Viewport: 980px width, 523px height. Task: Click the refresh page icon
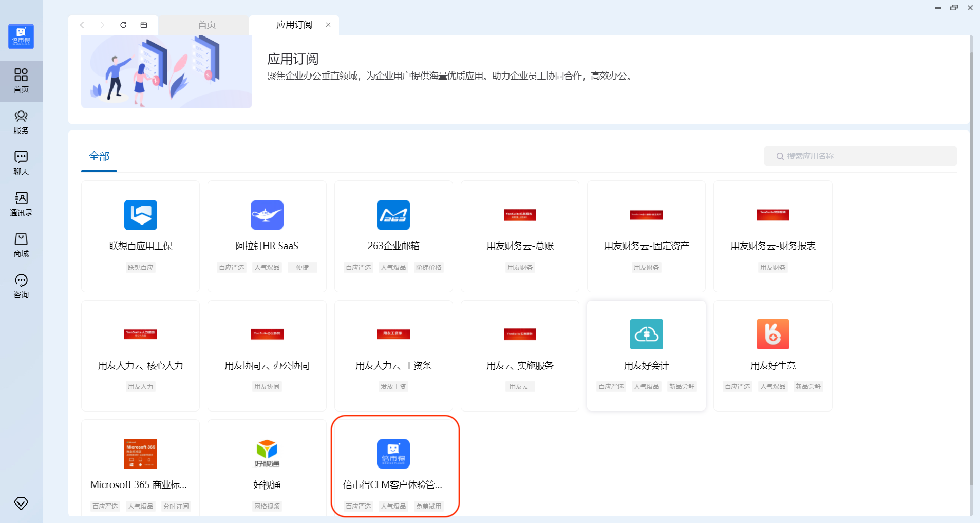click(123, 25)
